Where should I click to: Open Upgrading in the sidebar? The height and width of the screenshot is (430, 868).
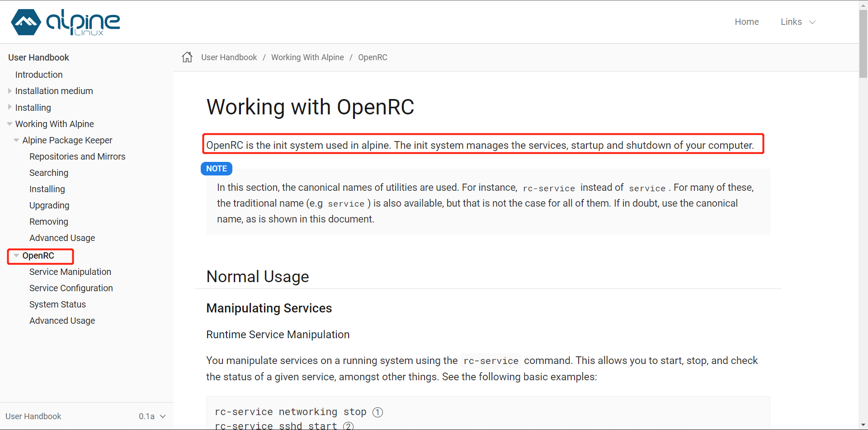[x=49, y=205]
